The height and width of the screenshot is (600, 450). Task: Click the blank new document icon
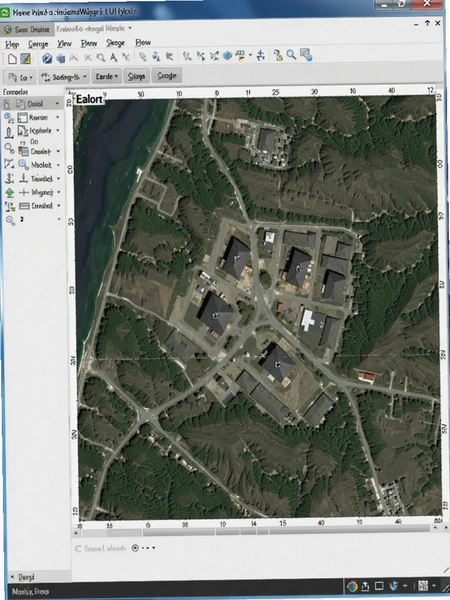click(13, 58)
